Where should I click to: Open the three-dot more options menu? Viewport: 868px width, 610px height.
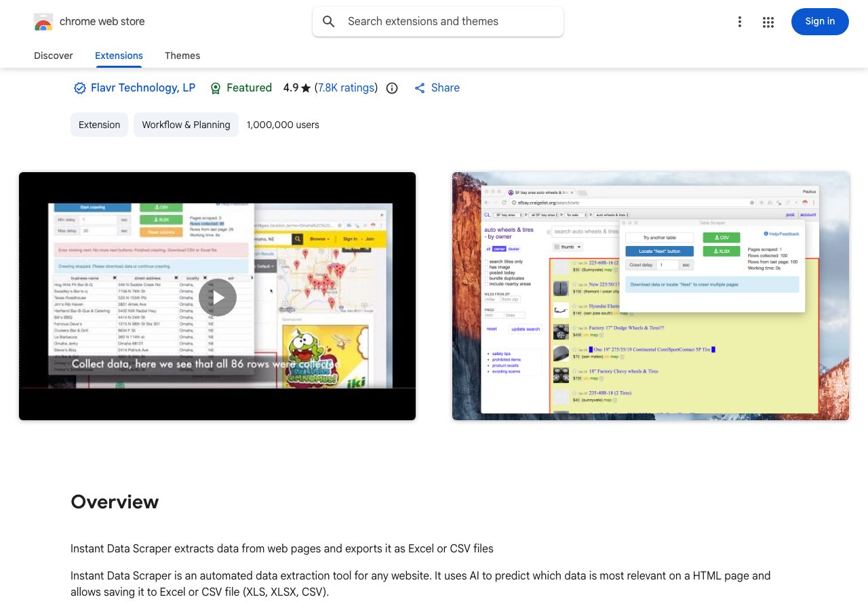point(740,22)
